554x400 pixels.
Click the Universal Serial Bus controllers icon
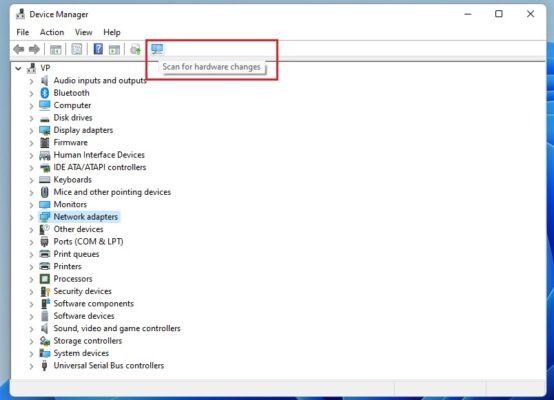tap(45, 365)
